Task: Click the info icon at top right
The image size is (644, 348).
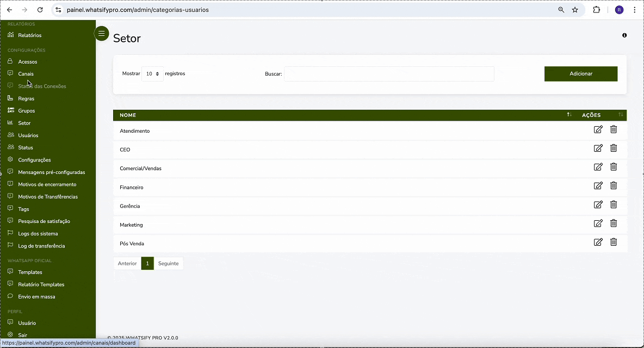Action: [x=624, y=35]
